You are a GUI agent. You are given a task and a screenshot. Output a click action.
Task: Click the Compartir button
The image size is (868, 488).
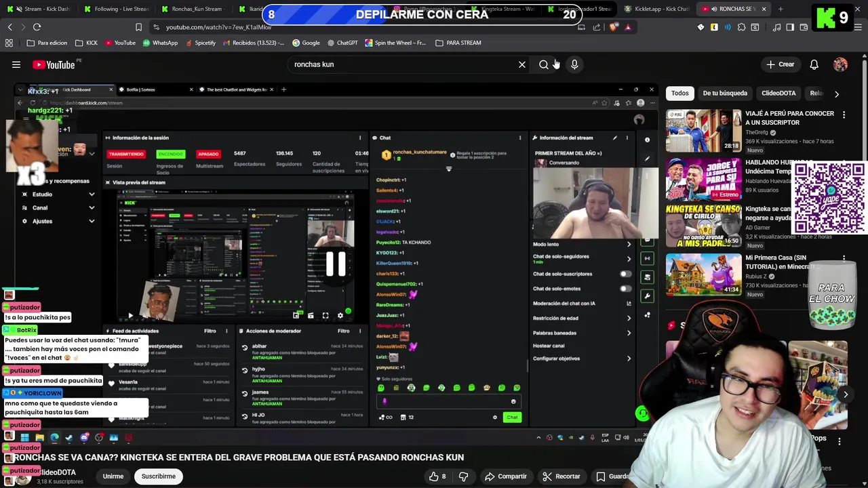[506, 476]
